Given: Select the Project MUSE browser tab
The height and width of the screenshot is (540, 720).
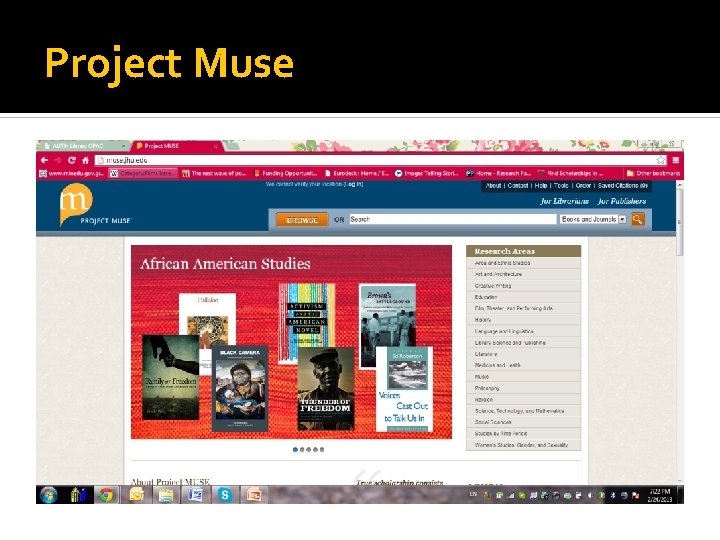Looking at the screenshot, I should (176, 146).
